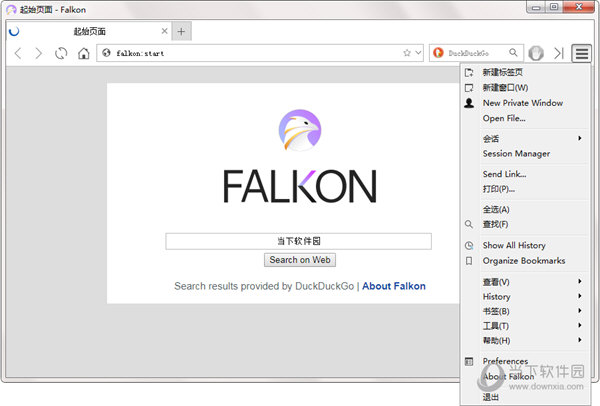The height and width of the screenshot is (406, 600).
Task: Open the AdBlock hand icon
Action: [x=536, y=53]
